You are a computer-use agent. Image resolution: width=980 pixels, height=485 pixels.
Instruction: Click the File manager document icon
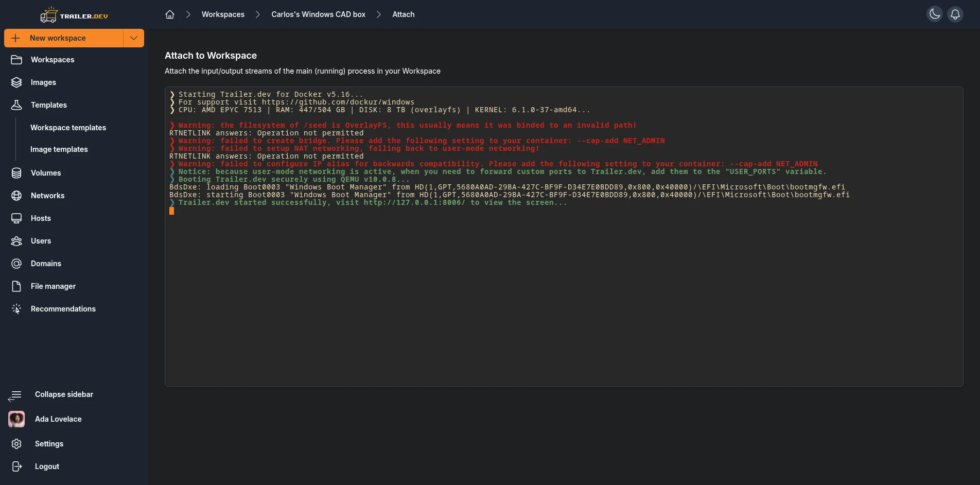pos(16,286)
